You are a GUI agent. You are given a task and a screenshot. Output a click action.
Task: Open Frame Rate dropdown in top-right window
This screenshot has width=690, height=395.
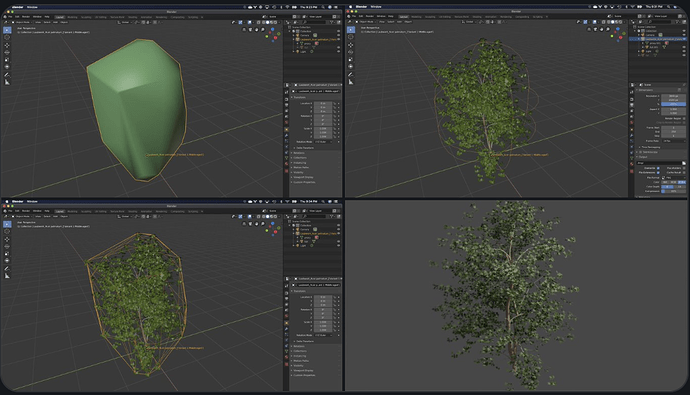(x=674, y=141)
